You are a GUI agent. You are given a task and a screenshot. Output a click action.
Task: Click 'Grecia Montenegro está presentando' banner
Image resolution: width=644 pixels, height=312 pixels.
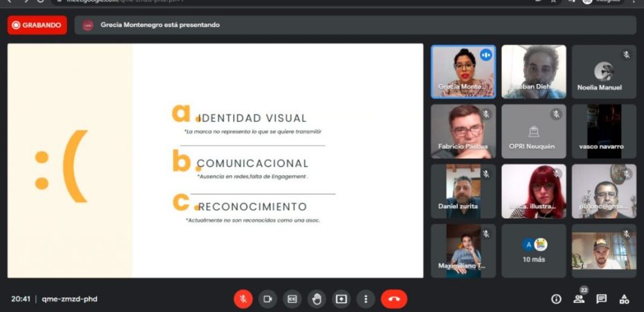click(x=159, y=26)
